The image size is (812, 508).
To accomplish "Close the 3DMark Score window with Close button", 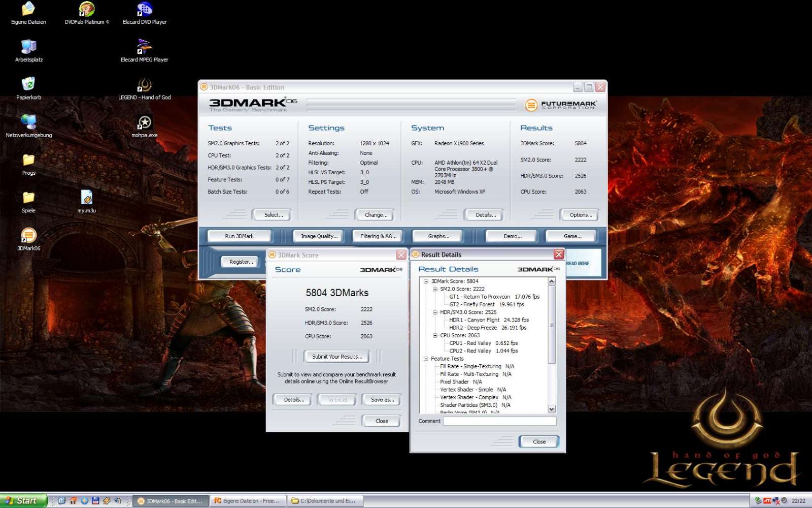I will pyautogui.click(x=382, y=421).
